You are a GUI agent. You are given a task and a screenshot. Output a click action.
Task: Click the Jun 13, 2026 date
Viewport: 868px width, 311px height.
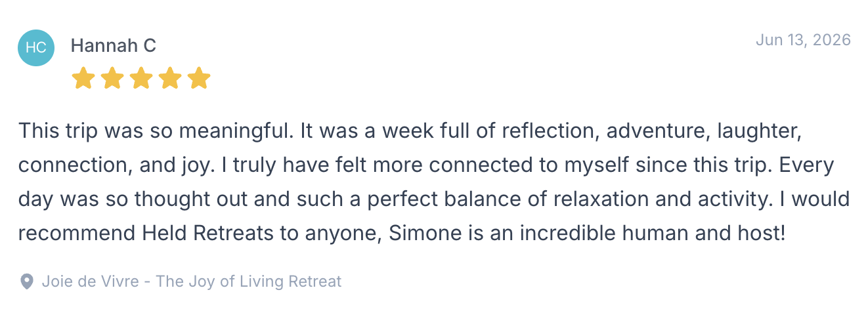click(803, 40)
